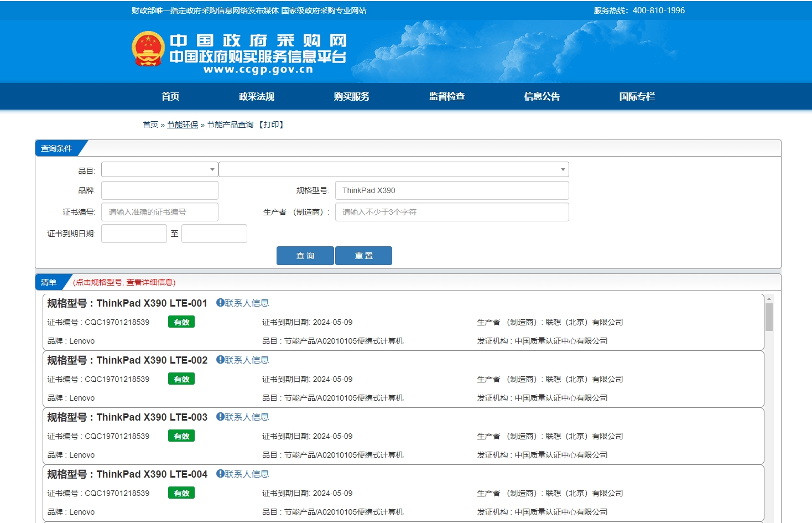Open the first 品目 category dropdown
This screenshot has height=523, width=812.
tap(159, 169)
